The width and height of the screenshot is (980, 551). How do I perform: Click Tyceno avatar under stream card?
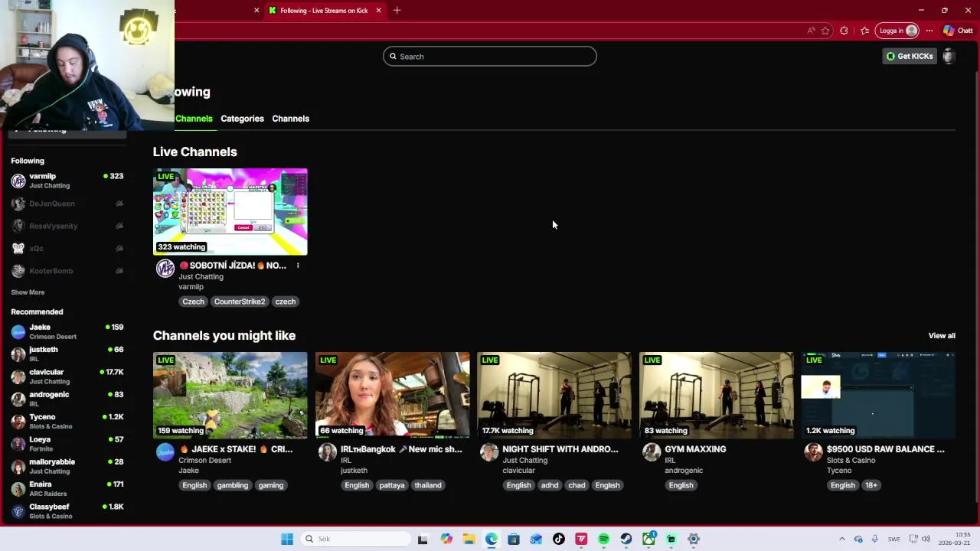[x=814, y=452]
